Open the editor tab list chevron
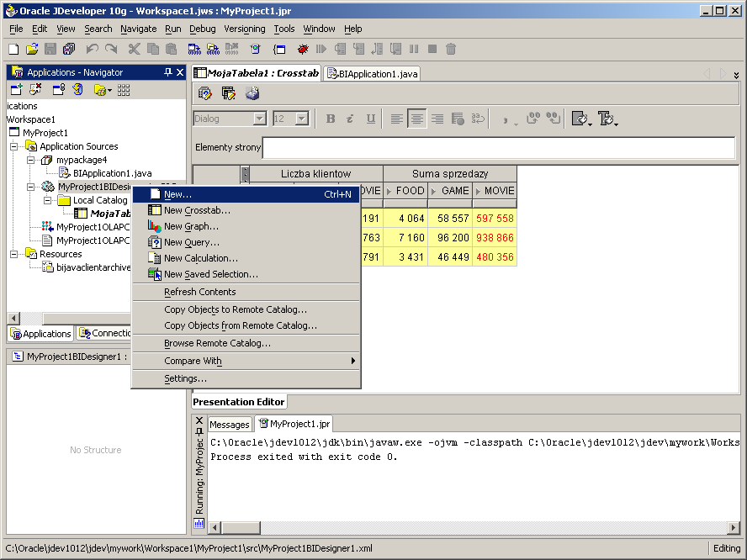The image size is (747, 560). (737, 75)
